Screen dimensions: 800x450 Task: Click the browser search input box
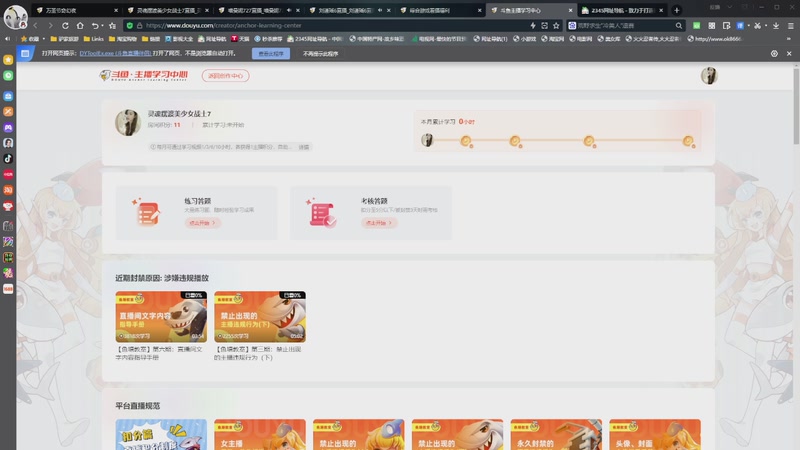(x=624, y=26)
